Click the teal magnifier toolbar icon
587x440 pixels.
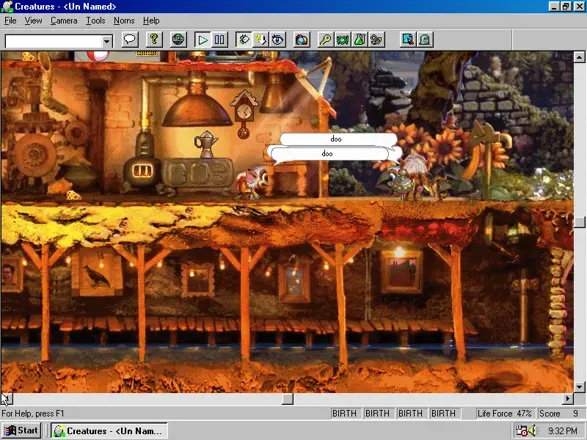pyautogui.click(x=408, y=39)
